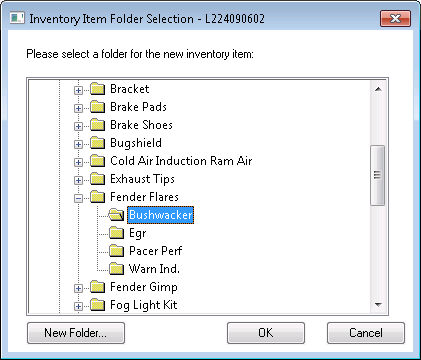Image resolution: width=421 pixels, height=360 pixels.
Task: Close the Inventory Item Folder Selection dialog
Action: click(395, 18)
